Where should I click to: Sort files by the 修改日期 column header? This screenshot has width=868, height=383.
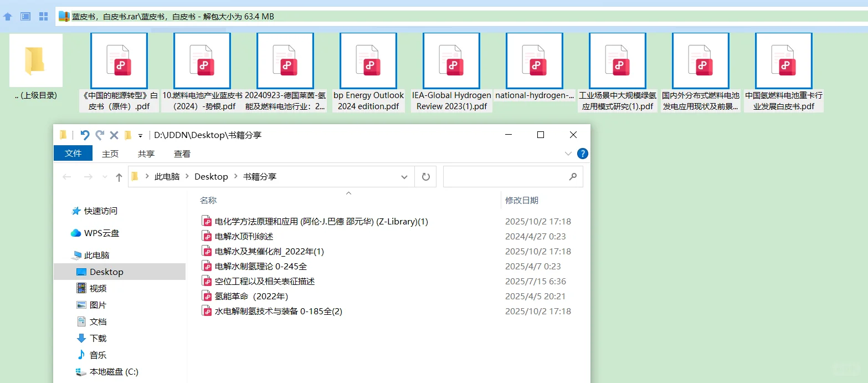pyautogui.click(x=522, y=200)
